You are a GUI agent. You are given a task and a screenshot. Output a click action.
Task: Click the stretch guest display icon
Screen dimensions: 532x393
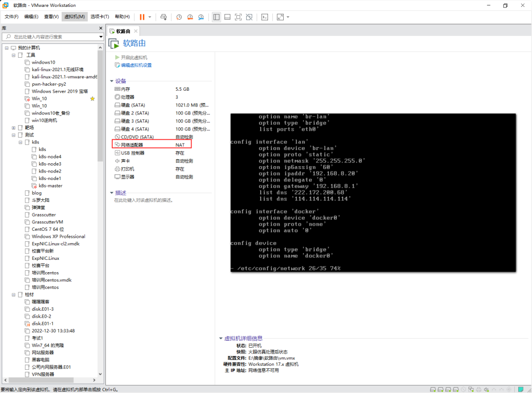(x=280, y=17)
